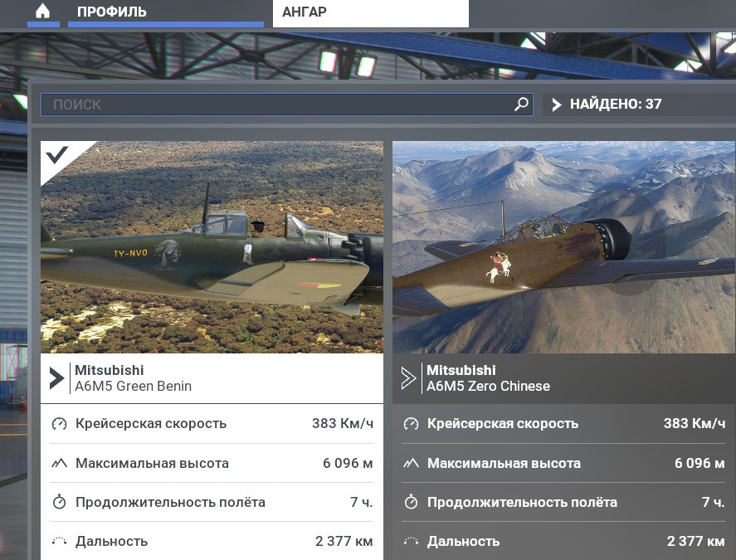
Task: Open the ПРОФИЛЬ tab
Action: (x=166, y=12)
